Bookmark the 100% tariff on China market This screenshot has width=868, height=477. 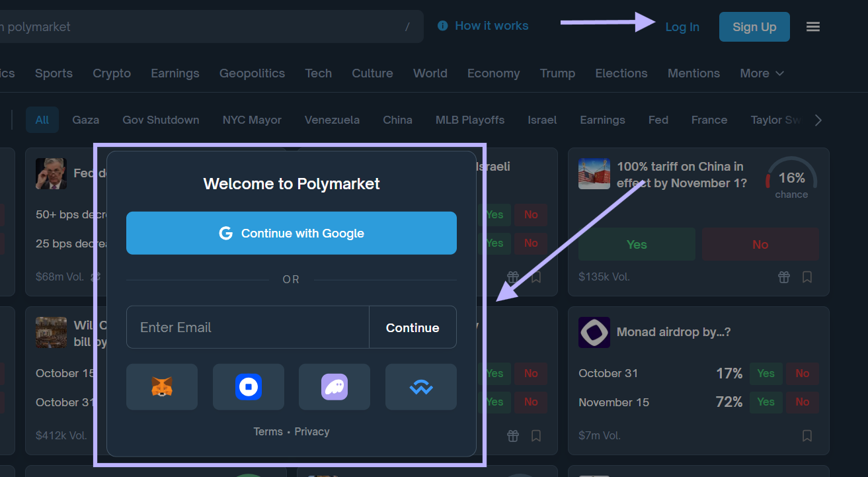pyautogui.click(x=807, y=277)
